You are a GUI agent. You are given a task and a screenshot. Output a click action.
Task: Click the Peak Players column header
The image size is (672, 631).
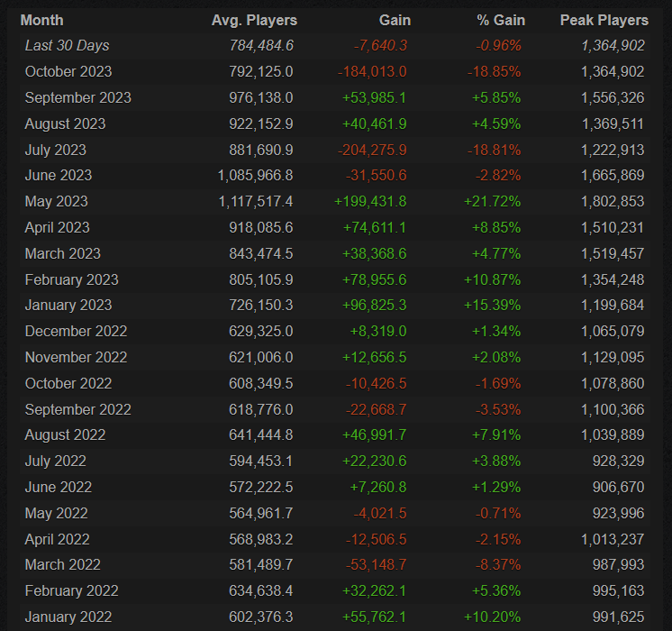604,20
